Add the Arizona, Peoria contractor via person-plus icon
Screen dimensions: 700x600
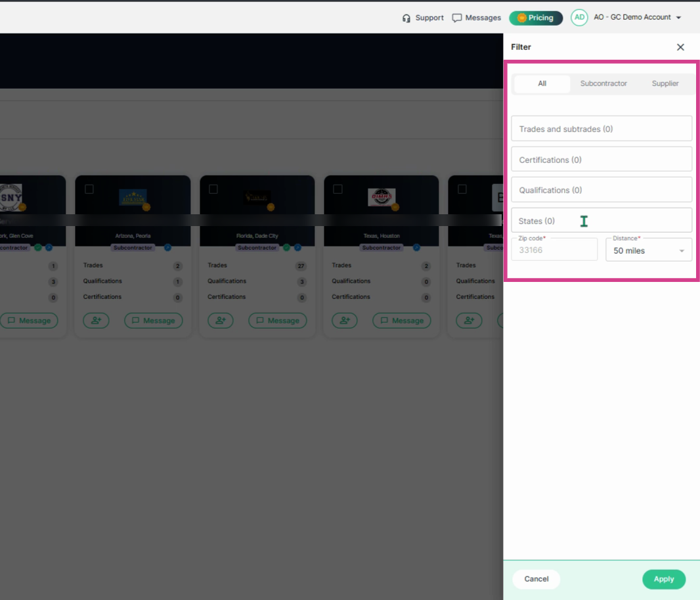pyautogui.click(x=96, y=320)
